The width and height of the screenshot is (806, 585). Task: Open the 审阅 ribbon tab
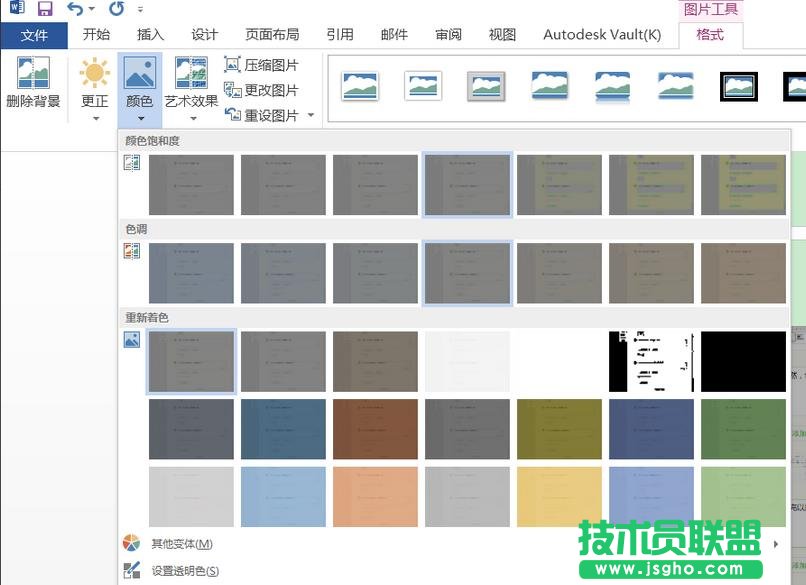[x=448, y=34]
